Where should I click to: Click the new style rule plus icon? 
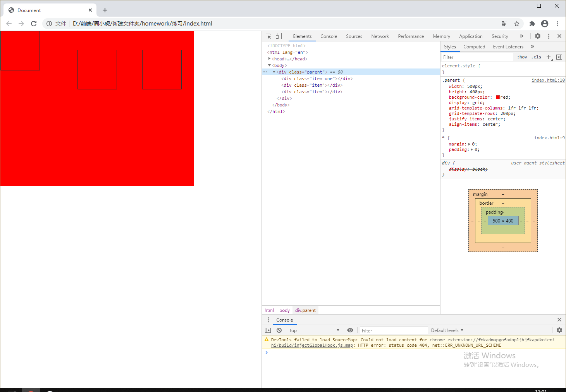(x=549, y=57)
